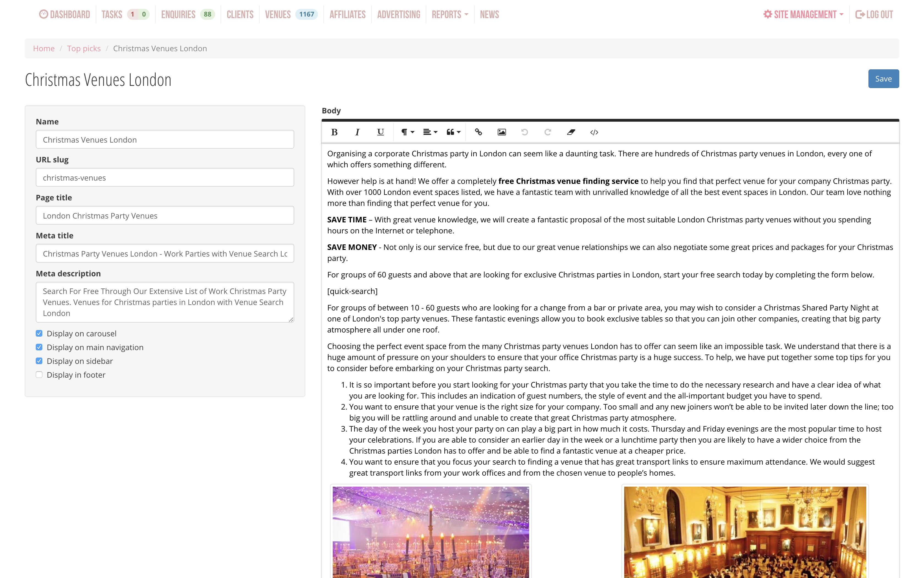The image size is (924, 578).
Task: Toggle underline formatting in the editor
Action: (x=380, y=132)
